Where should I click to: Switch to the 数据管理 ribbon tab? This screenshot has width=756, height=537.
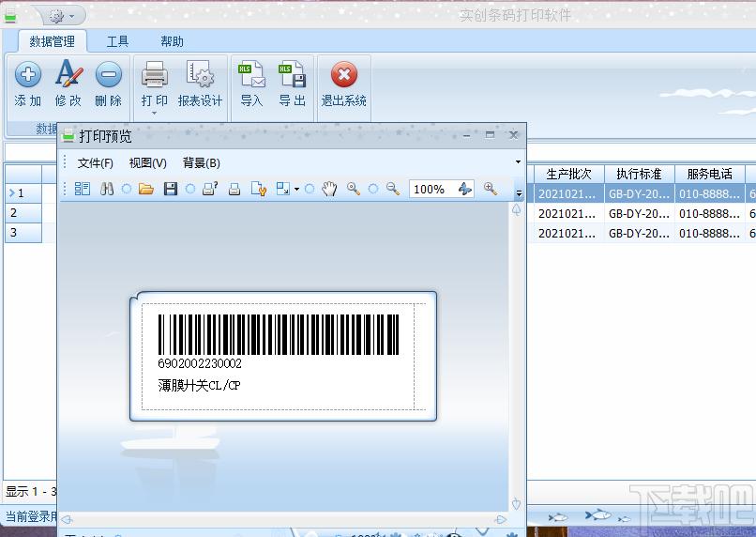coord(53,41)
